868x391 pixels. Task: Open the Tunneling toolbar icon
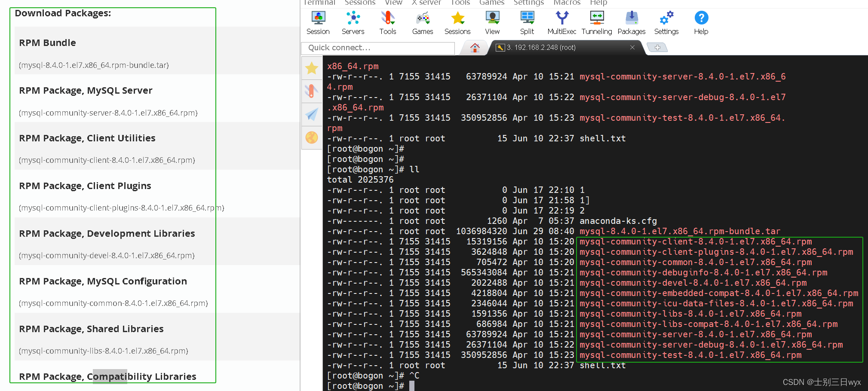coord(597,23)
